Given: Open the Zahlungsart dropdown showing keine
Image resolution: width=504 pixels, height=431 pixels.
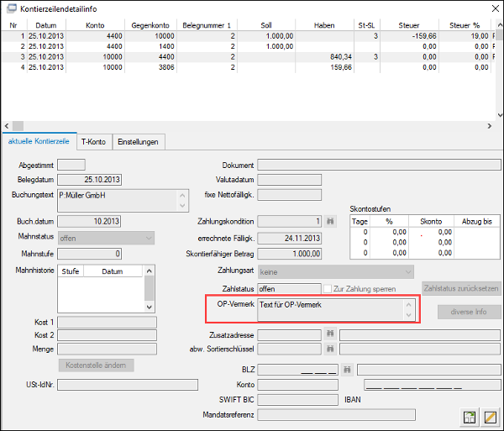Looking at the screenshot, I should (x=336, y=272).
